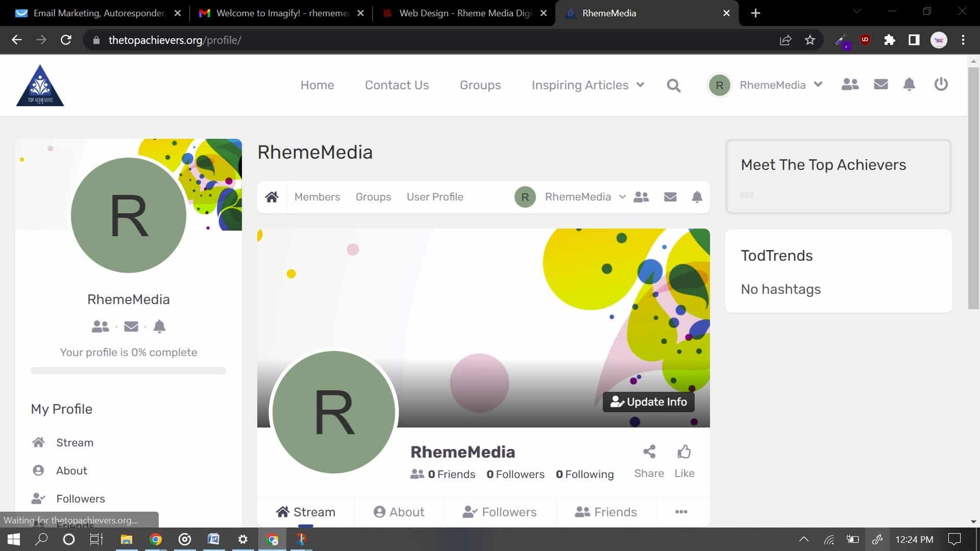The height and width of the screenshot is (551, 980).
Task: Open User Profile in community navbar
Action: coord(435,197)
